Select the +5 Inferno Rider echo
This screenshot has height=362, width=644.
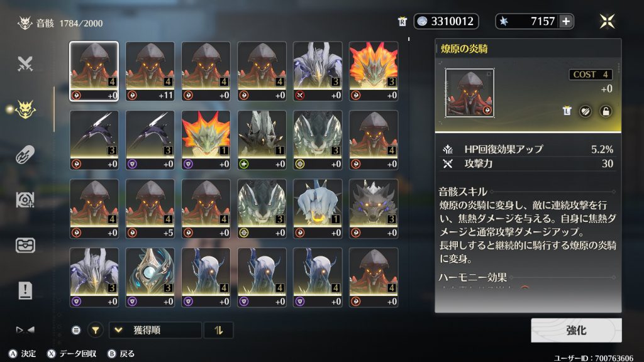point(150,209)
